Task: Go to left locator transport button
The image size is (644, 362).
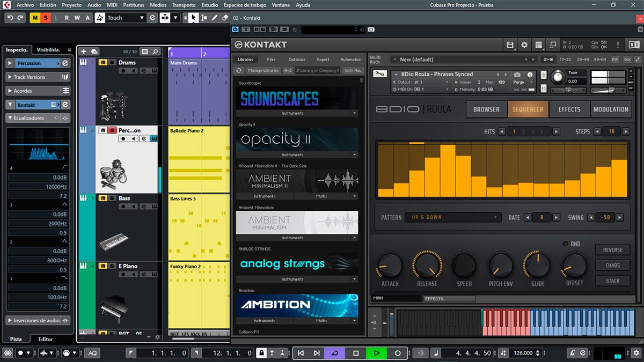Action: tap(301, 353)
